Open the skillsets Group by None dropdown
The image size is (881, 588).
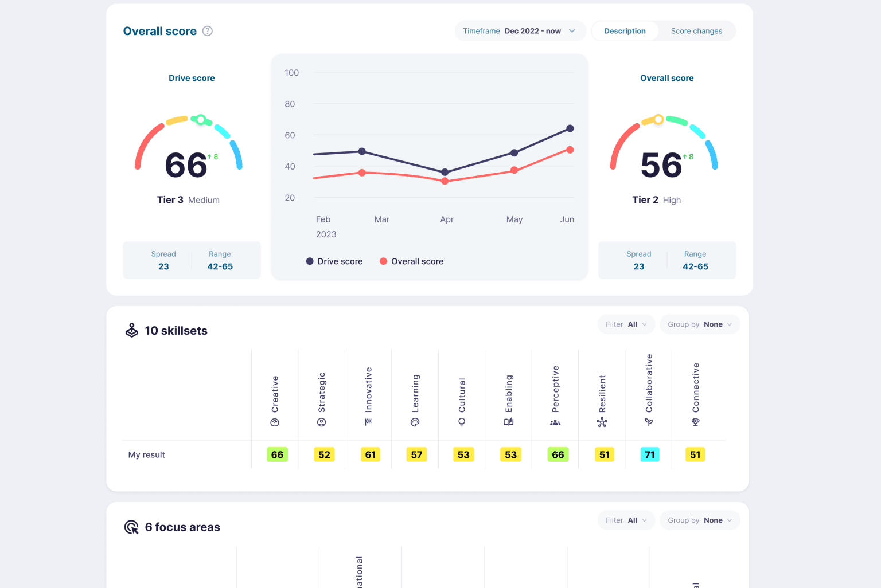click(700, 324)
